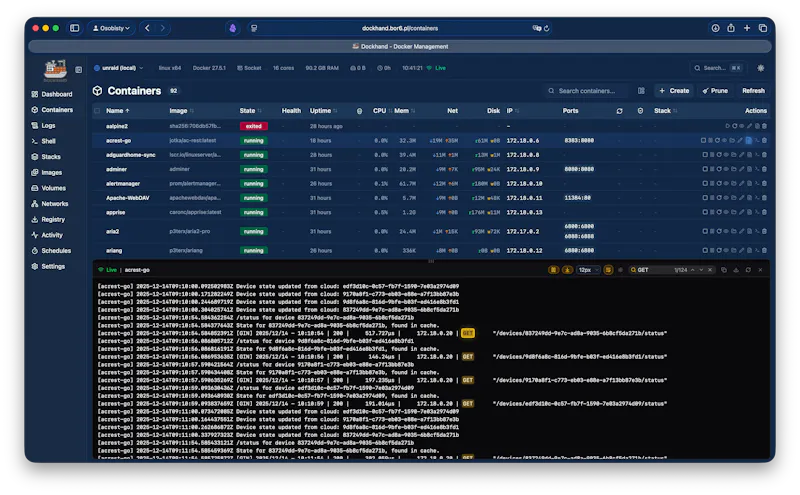Jump to next GET search match
This screenshot has width=800, height=495.
(x=701, y=270)
